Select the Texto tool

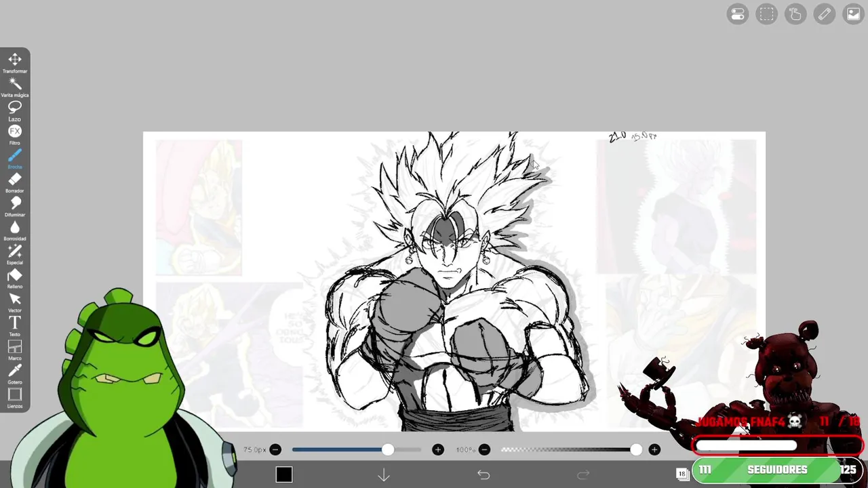(15, 326)
